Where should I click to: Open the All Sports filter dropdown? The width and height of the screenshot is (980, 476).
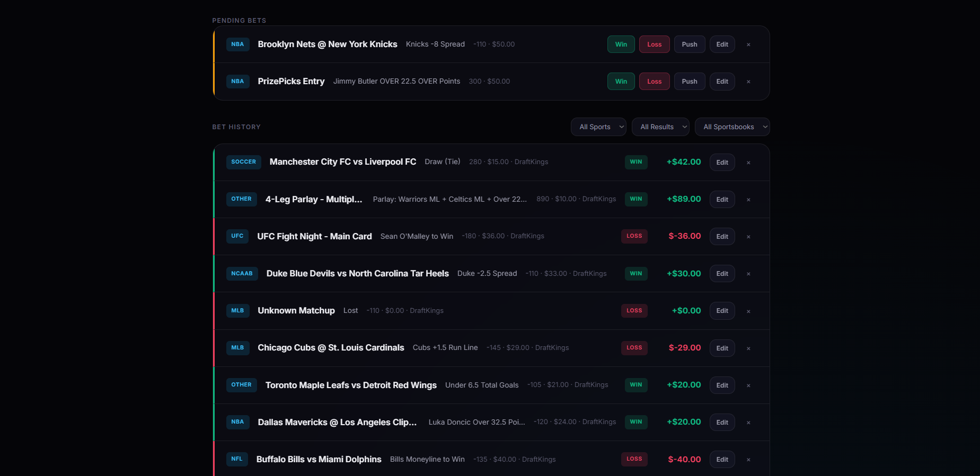(x=598, y=127)
